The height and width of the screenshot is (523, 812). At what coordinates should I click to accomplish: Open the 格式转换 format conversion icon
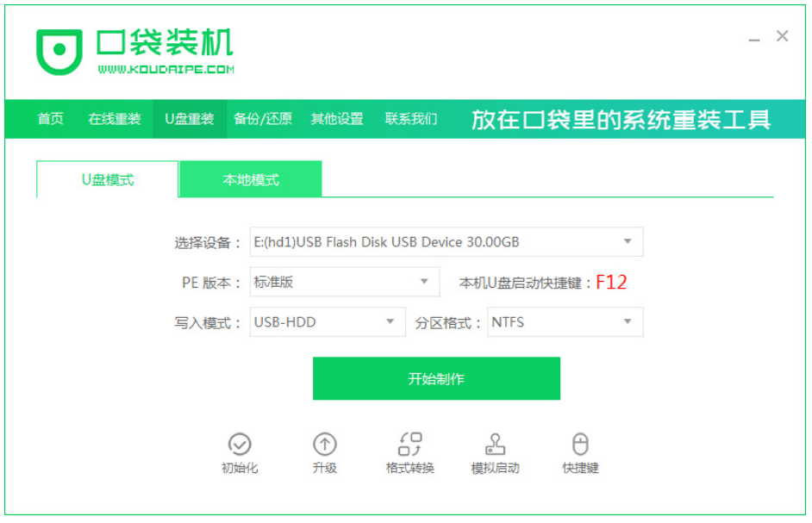pyautogui.click(x=409, y=444)
